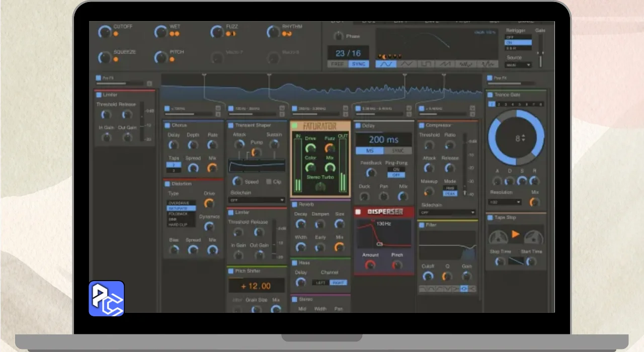The image size is (644, 352).
Task: Toggle the Disperser module power
Action: 358,212
